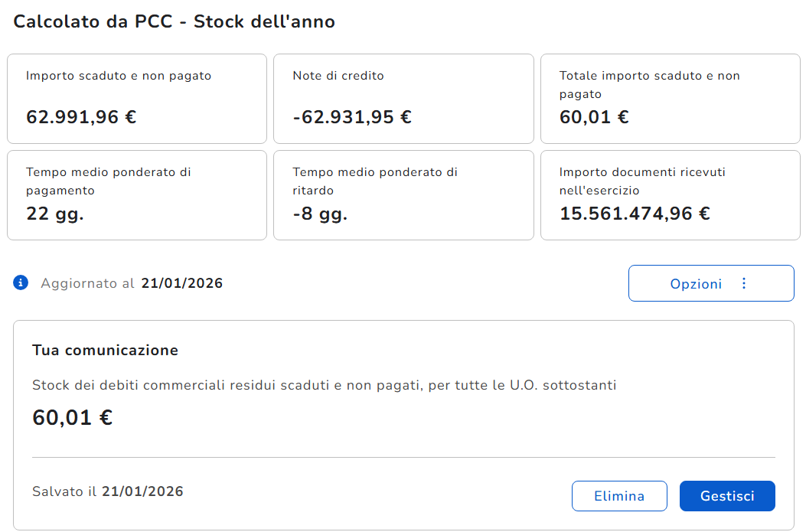Click the 15.561.474,96 € amount value
Viewport: 806px width, 532px height.
click(x=635, y=214)
